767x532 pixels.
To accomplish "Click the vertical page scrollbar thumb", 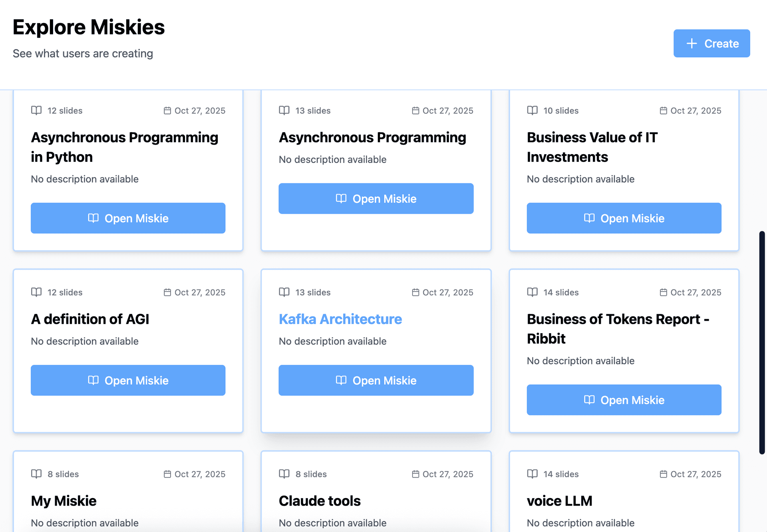I will click(x=762, y=342).
